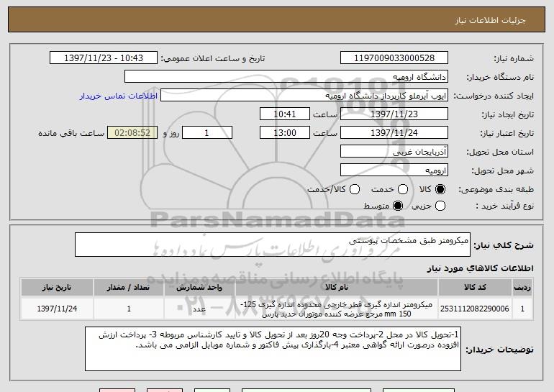Click the جزئیات اطلاعات نیاز header title
554x392 pixels.
[x=490, y=20]
